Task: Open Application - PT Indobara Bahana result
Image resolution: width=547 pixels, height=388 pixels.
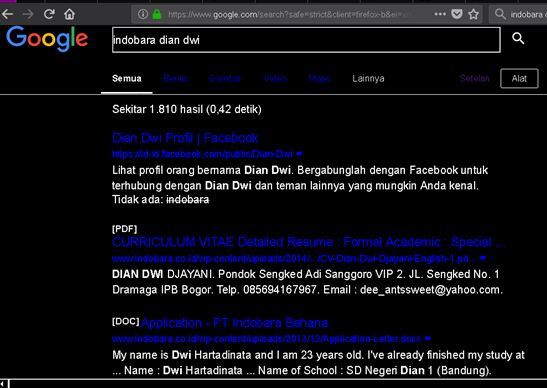Action: pyautogui.click(x=234, y=323)
